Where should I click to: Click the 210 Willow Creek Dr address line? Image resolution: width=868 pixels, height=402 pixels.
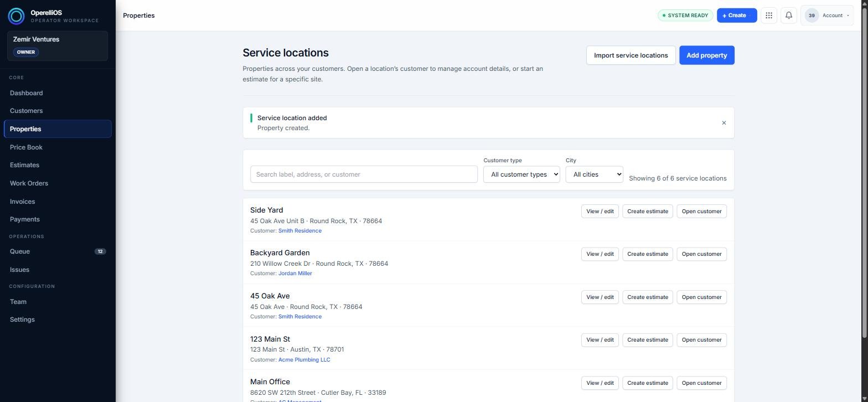[x=319, y=264]
